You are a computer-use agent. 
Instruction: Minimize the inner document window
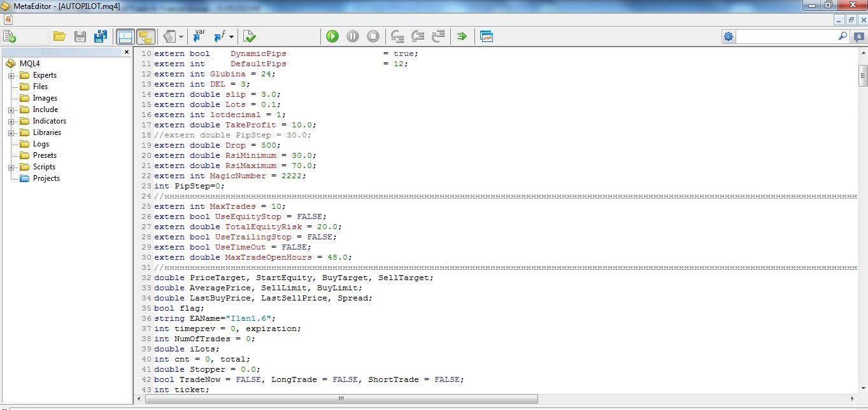840,20
